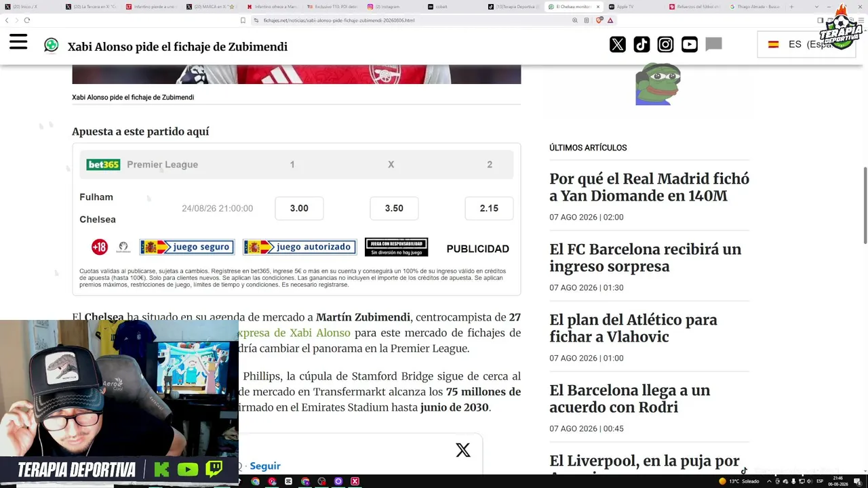This screenshot has width=868, height=488.
Task: Open the 'expresa de Xabi Alonso' green link
Action: 294,333
